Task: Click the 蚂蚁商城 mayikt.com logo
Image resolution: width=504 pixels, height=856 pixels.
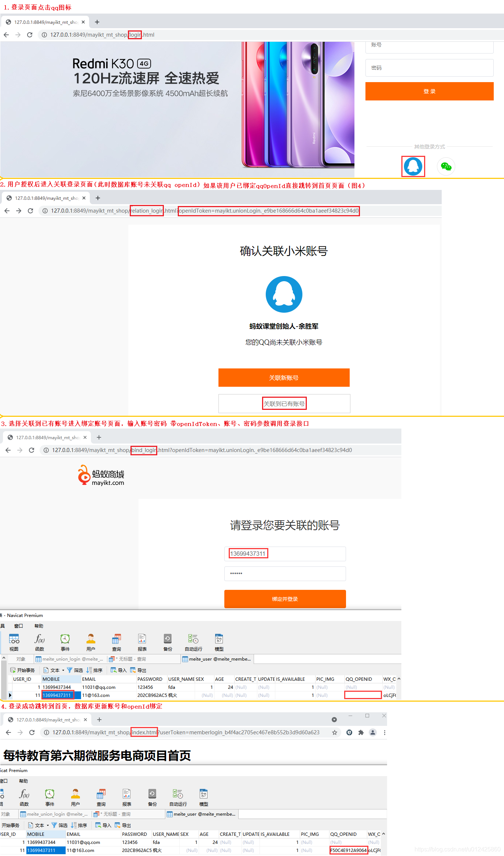Action: pyautogui.click(x=101, y=475)
